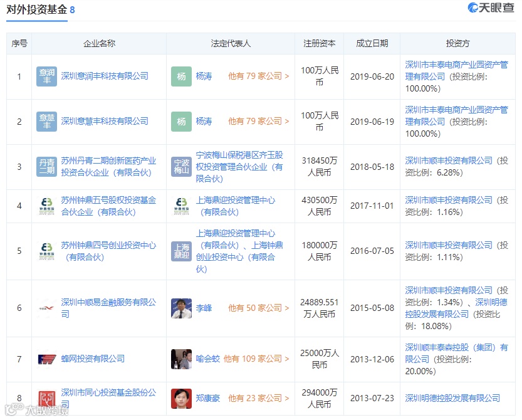Click 杨 avatar icon in row 2
The height and width of the screenshot is (420, 522).
(x=181, y=122)
